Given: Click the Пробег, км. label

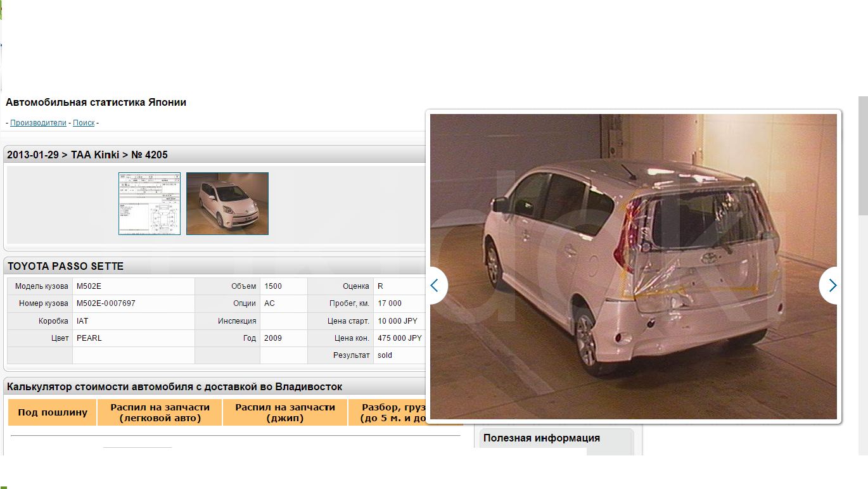Looking at the screenshot, I should point(349,303).
